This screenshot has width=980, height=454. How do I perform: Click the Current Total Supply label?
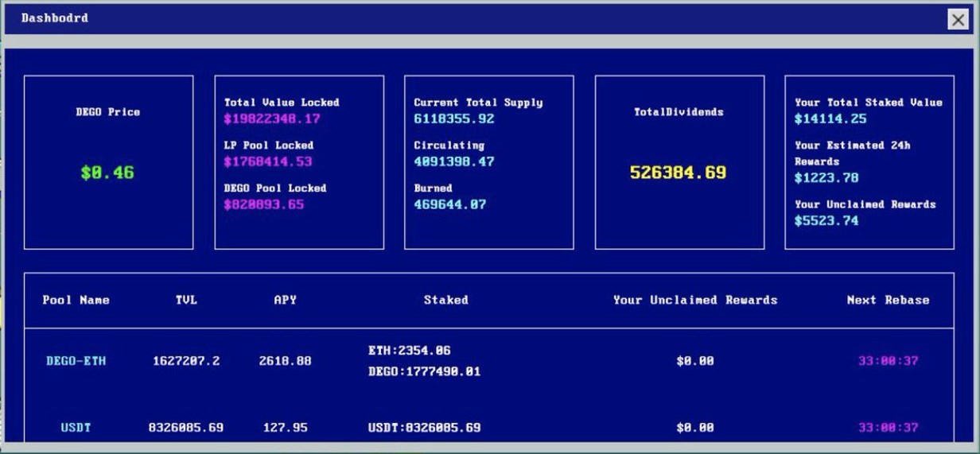click(478, 103)
